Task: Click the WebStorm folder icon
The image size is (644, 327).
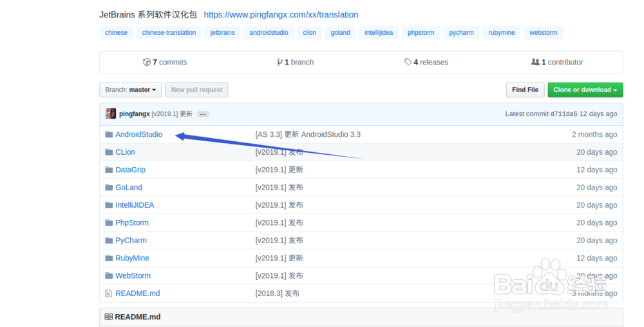Action: 109,276
